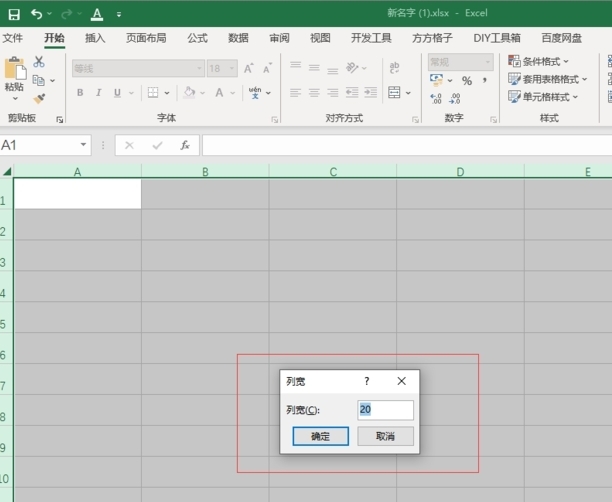This screenshot has width=612, height=502.
Task: Click the cell borders icon
Action: 153,93
